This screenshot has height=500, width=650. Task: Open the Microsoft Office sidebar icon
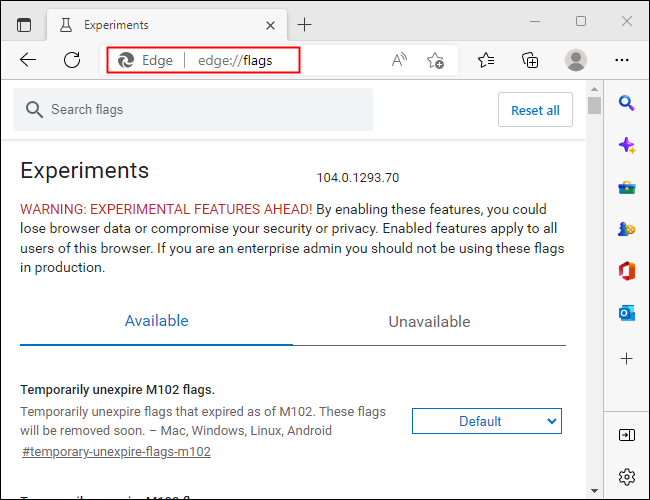(627, 271)
